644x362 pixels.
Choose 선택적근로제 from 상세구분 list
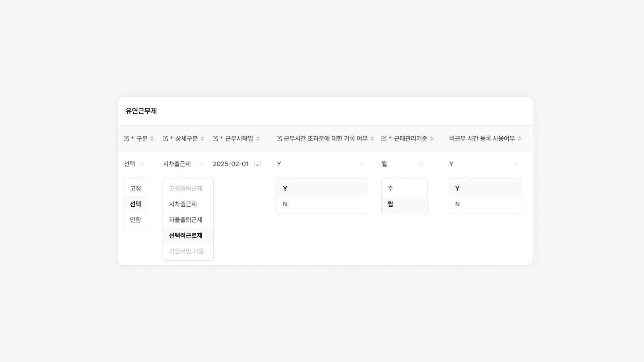coord(188,235)
